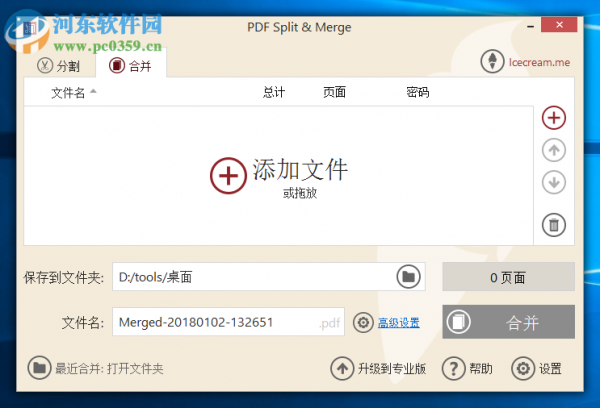Move selected file down with arrow icon
Viewport: 600px width, 408px height.
coord(554,182)
